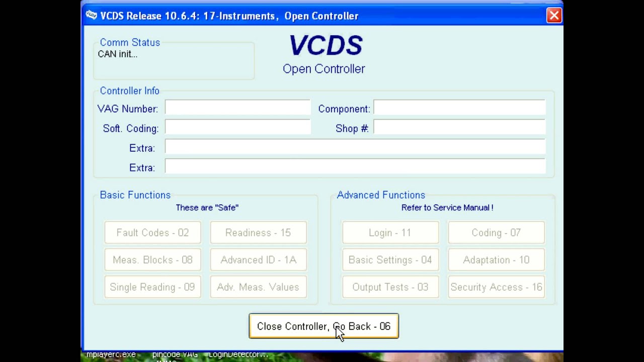Image resolution: width=644 pixels, height=362 pixels.
Task: Click the Component field
Action: pos(459,108)
